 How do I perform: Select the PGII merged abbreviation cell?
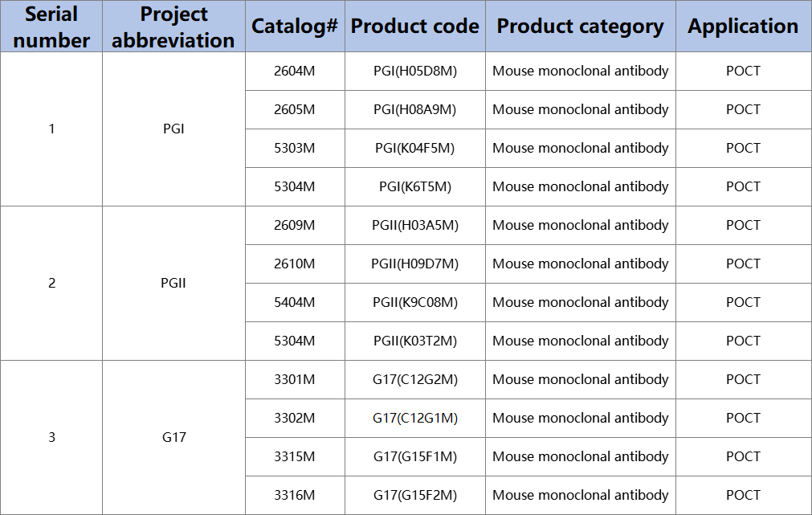173,284
